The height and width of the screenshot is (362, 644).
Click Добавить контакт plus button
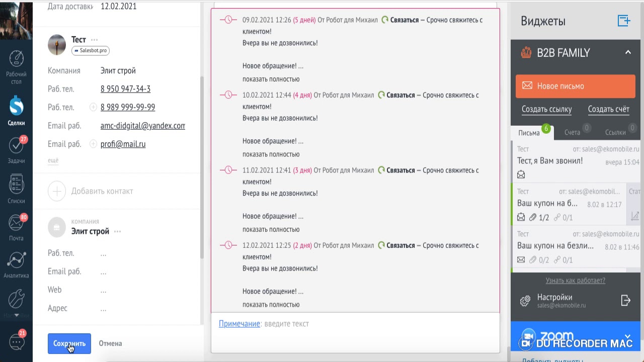(57, 191)
